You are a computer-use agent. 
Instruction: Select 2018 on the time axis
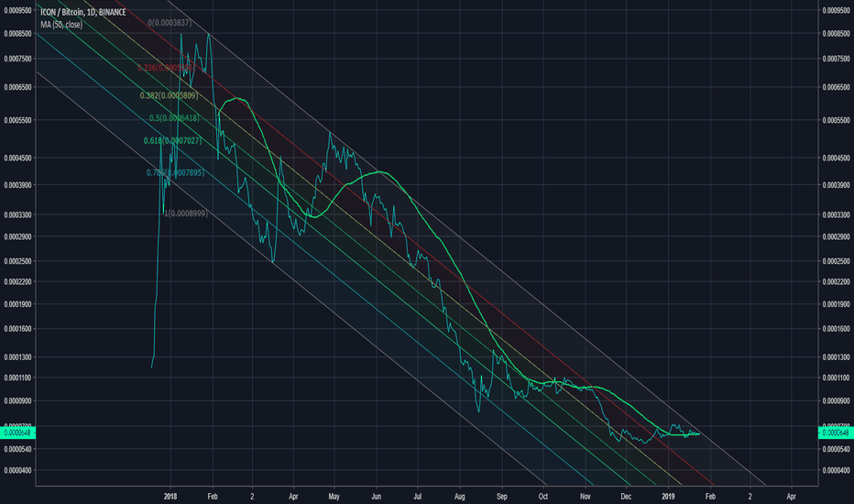[170, 497]
